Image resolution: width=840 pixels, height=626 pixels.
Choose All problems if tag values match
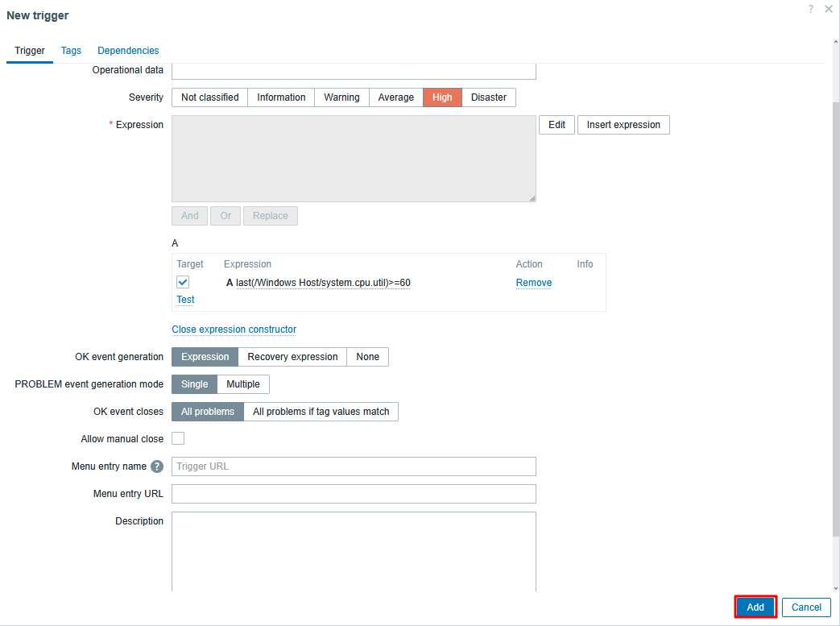(321, 412)
